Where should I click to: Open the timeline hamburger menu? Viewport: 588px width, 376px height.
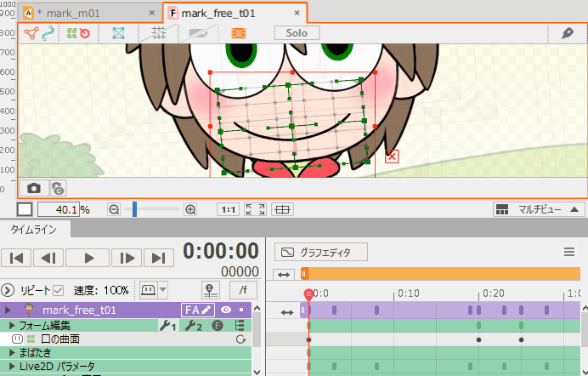570,252
